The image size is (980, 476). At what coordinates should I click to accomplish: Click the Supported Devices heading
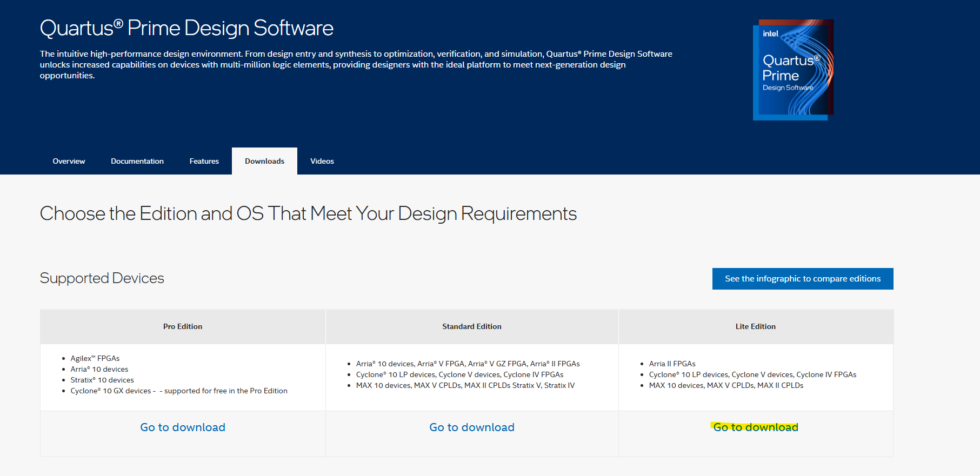click(x=102, y=278)
